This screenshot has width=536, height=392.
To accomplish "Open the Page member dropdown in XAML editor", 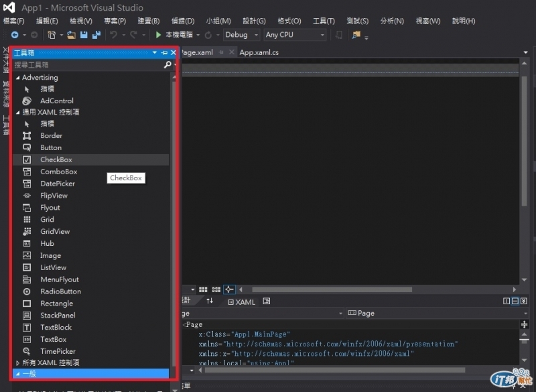I will point(438,313).
